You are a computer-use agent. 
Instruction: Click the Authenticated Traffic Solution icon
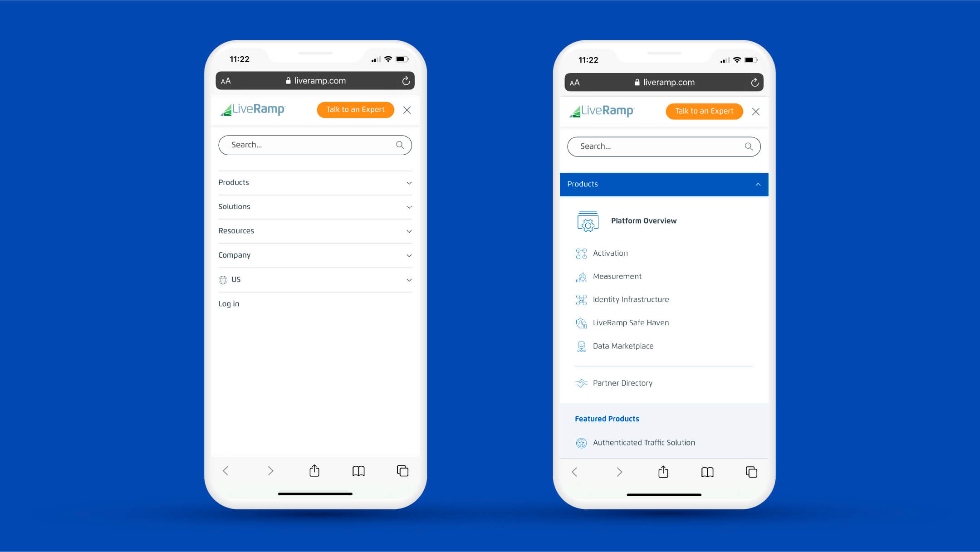[x=580, y=442]
